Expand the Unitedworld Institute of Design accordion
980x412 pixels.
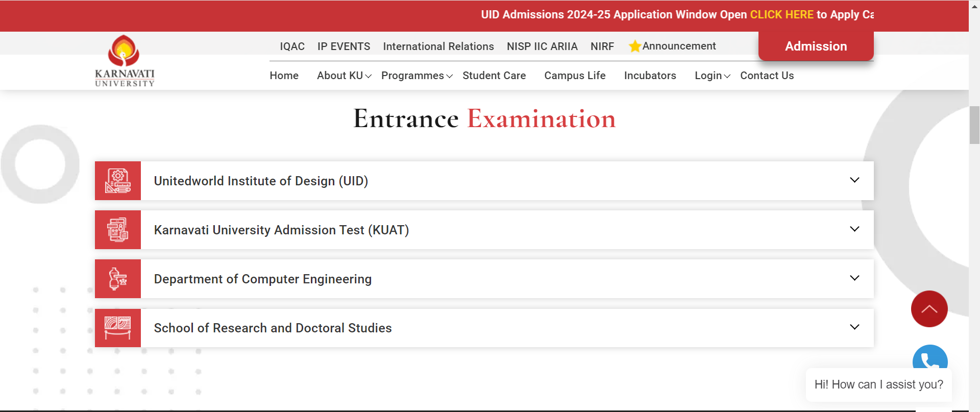[x=854, y=180]
